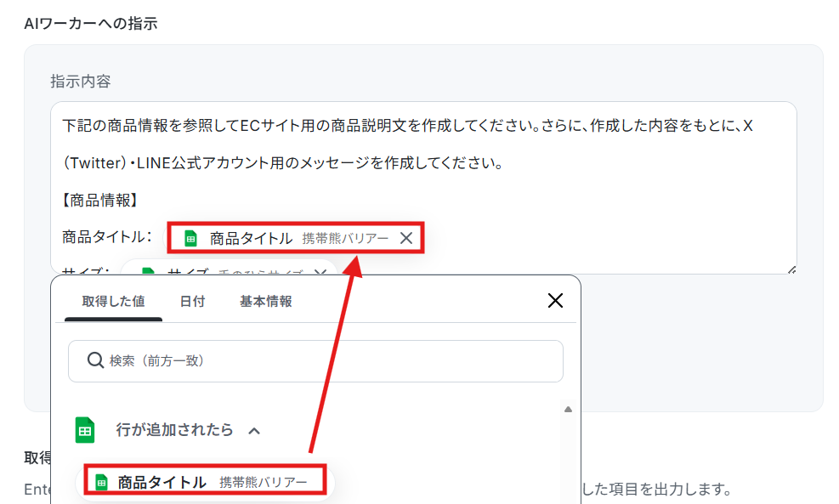
Task: Click the 指示内容 label
Action: pyautogui.click(x=81, y=82)
